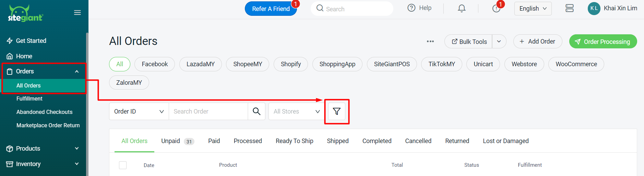The width and height of the screenshot is (644, 176).
Task: Open the alert icon with red badge
Action: [496, 8]
